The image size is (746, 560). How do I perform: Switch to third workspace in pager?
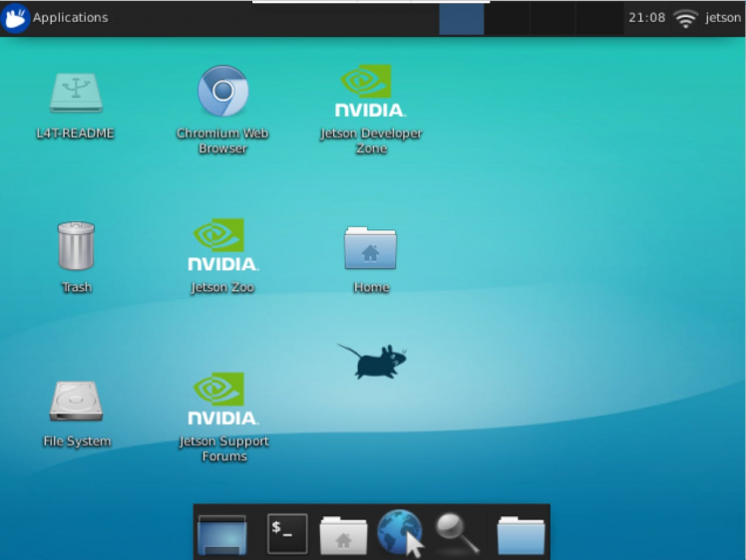point(553,18)
